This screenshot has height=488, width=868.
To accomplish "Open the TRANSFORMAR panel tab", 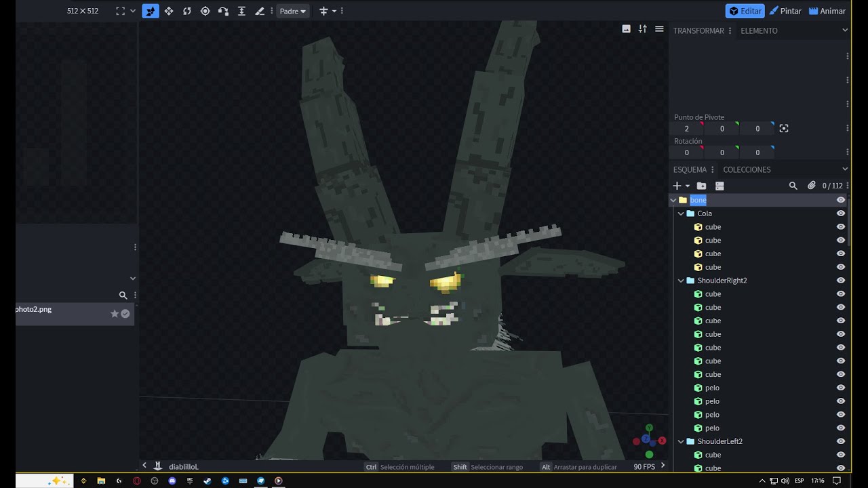I will (698, 30).
